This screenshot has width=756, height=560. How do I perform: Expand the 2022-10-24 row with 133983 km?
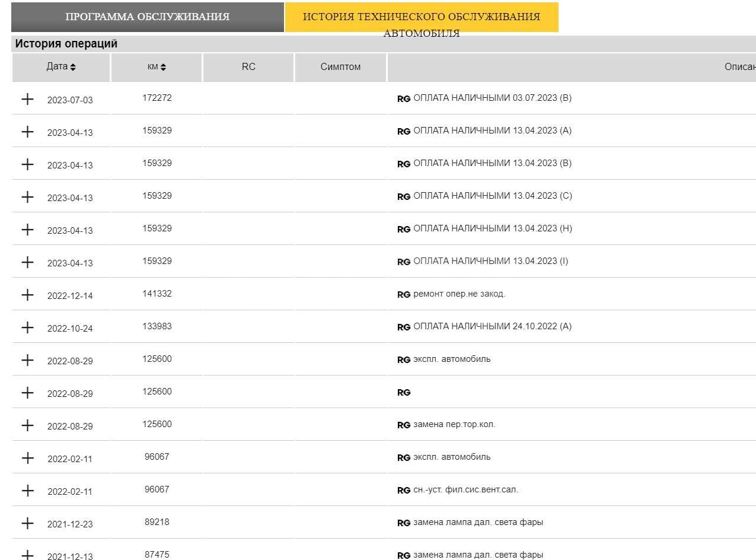[27, 327]
